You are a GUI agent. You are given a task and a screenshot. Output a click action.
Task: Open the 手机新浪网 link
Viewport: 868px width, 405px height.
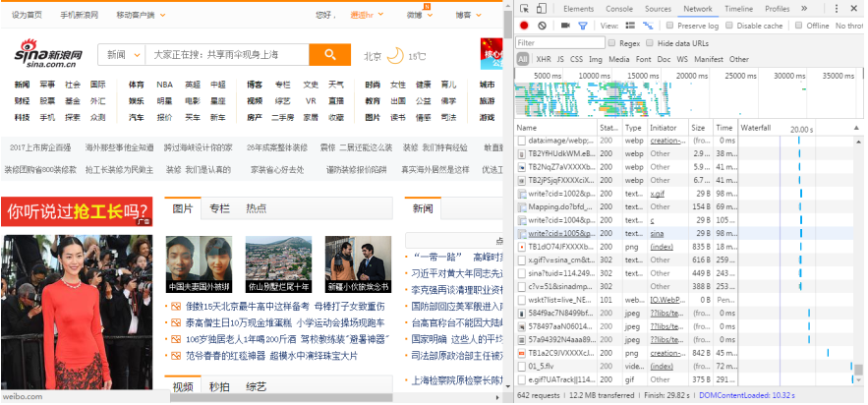coord(80,15)
